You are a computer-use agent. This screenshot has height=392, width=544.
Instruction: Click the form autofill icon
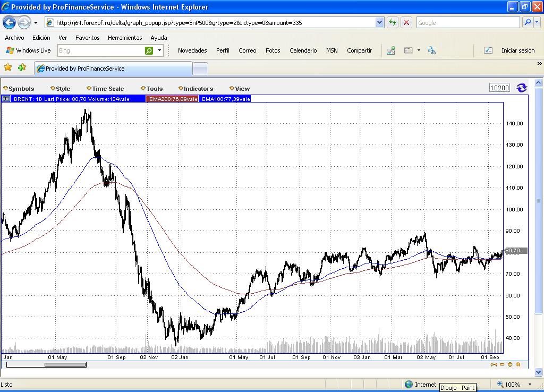[x=409, y=50]
